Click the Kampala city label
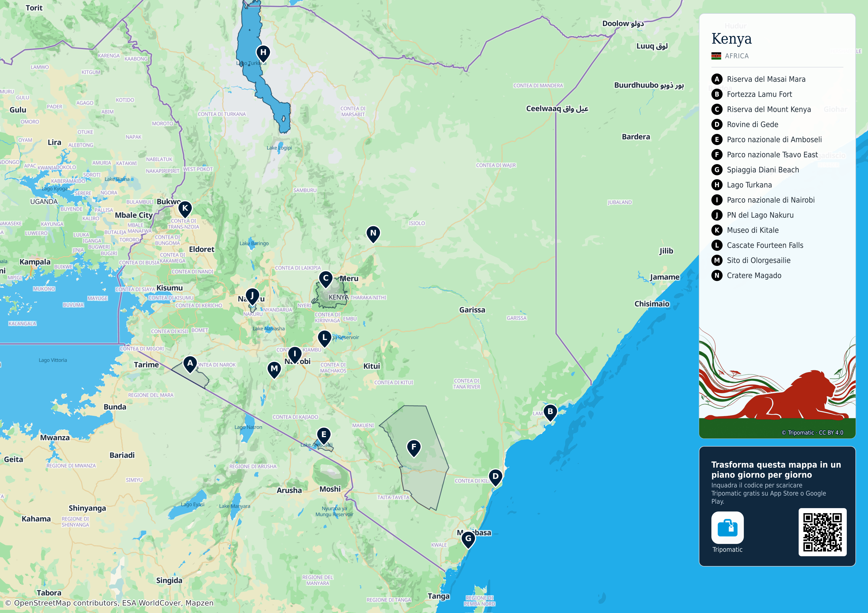Image resolution: width=868 pixels, height=613 pixels. click(x=35, y=262)
